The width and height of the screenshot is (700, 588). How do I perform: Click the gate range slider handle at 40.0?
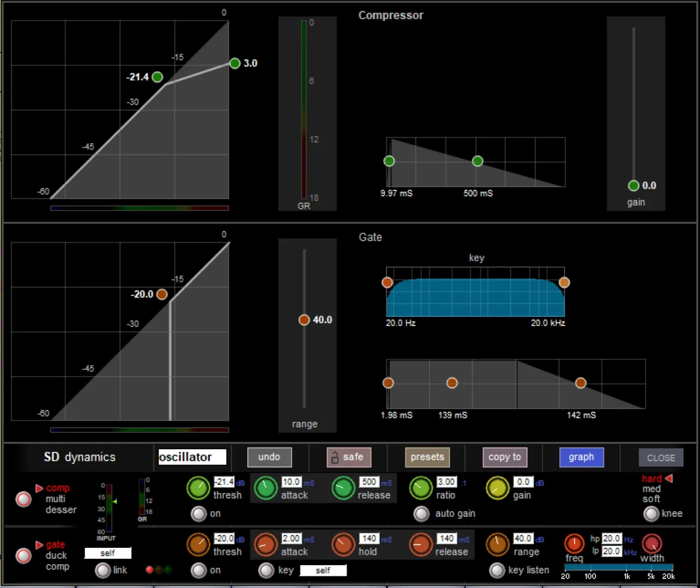304,320
